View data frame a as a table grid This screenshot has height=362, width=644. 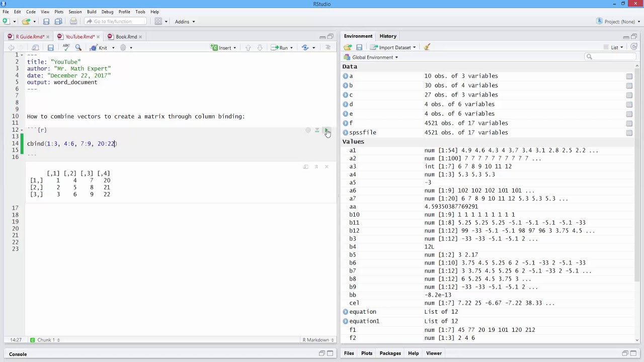coord(629,76)
